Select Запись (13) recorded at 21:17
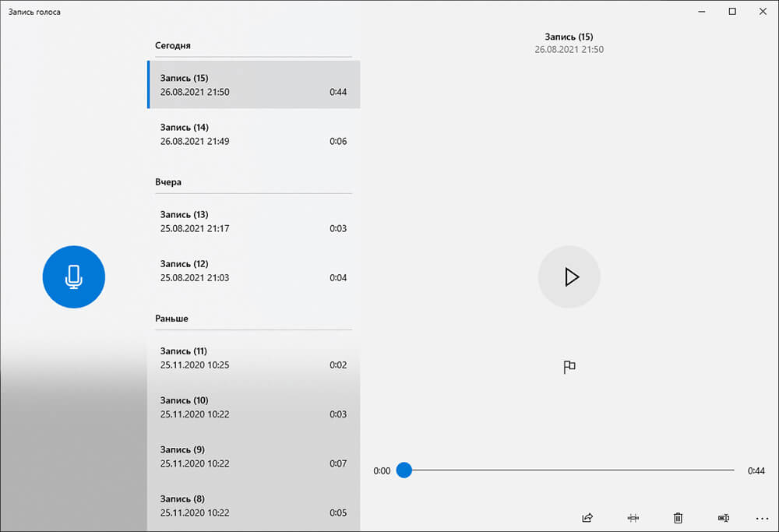 pos(253,221)
